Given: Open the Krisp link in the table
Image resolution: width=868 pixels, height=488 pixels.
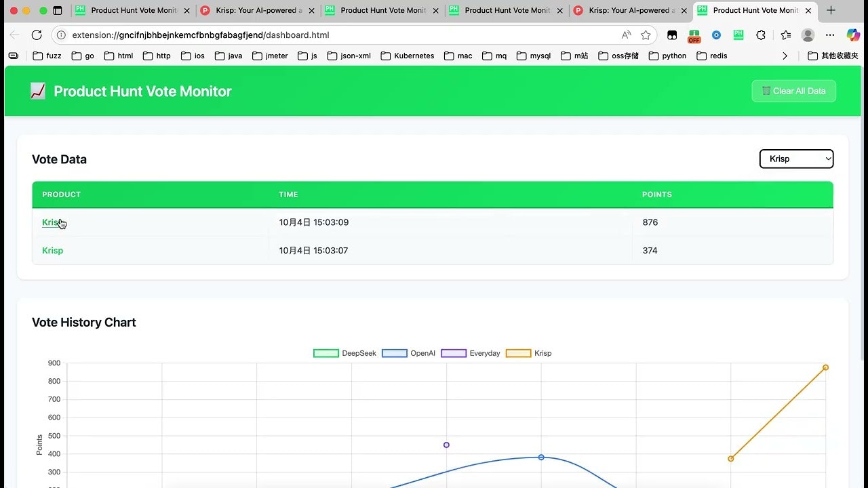Looking at the screenshot, I should coord(52,222).
